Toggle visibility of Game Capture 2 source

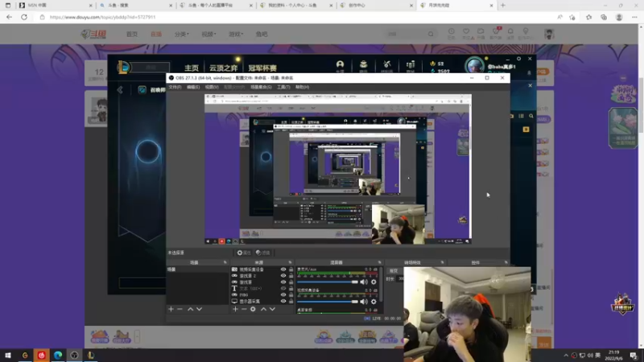283,276
